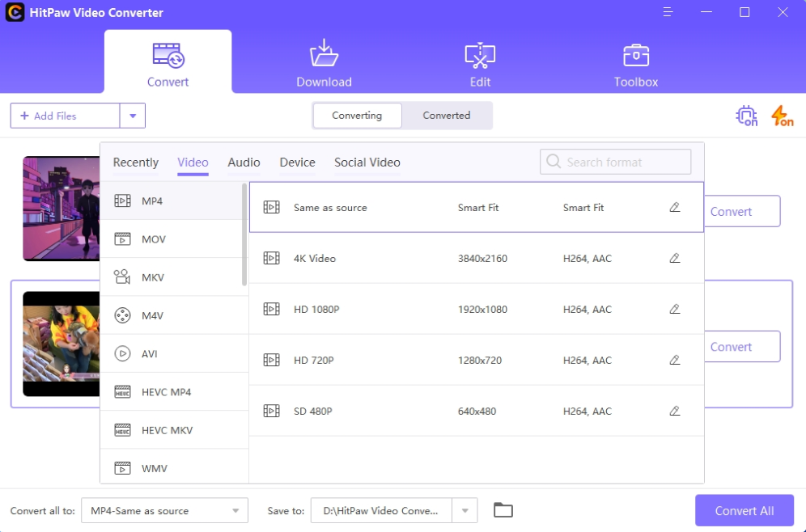Image resolution: width=806 pixels, height=532 pixels.
Task: Expand the Save to arrow button
Action: pos(465,510)
